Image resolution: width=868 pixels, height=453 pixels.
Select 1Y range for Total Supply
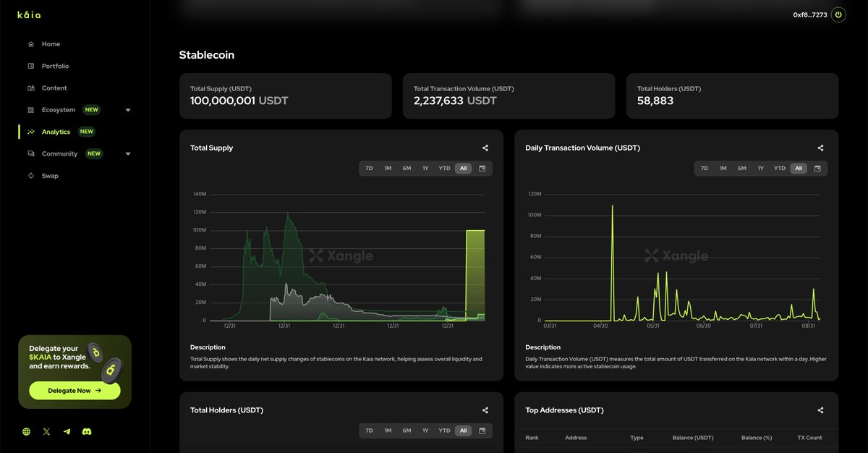[x=425, y=168]
